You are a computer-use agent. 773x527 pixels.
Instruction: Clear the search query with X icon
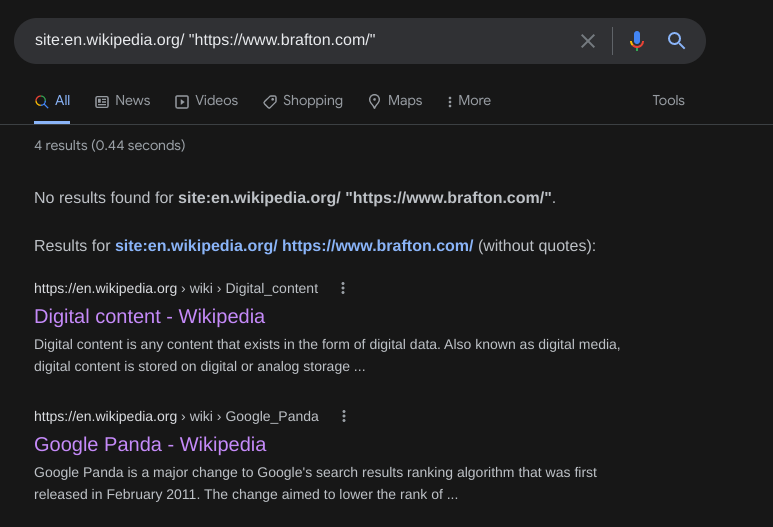pos(588,41)
